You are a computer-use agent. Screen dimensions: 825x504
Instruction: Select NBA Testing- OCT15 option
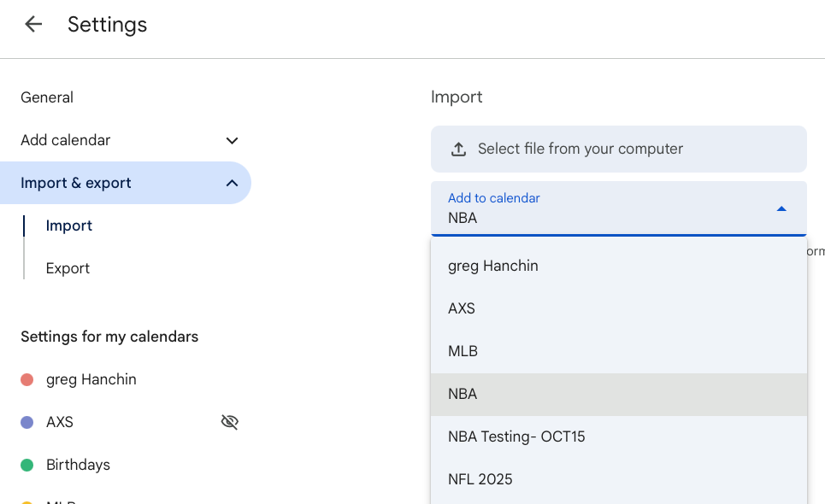pos(516,437)
